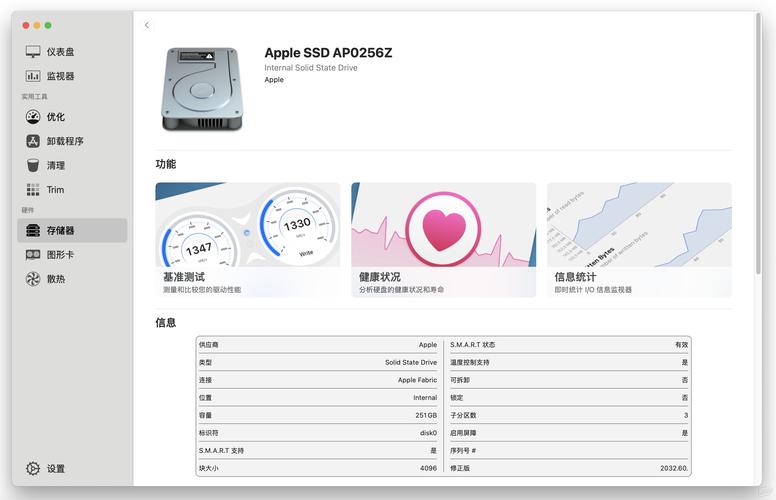
Task: Click the 测量和比较您的驱动性能 description
Action: coord(202,290)
